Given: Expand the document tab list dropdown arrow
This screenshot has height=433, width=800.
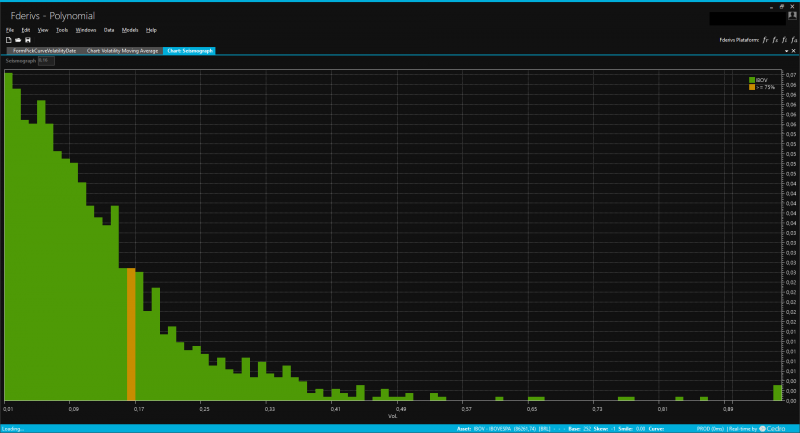Looking at the screenshot, I should pos(785,50).
